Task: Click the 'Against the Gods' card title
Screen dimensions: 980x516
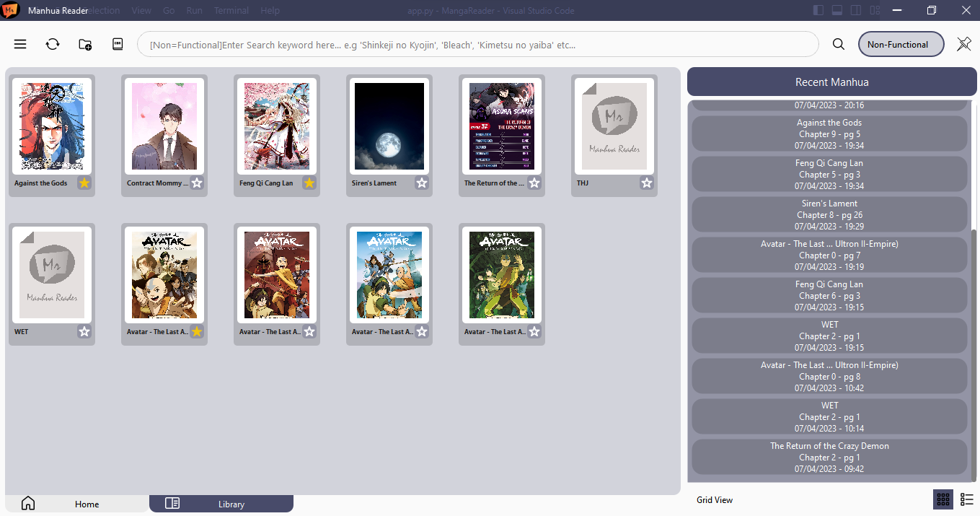Action: click(x=41, y=183)
